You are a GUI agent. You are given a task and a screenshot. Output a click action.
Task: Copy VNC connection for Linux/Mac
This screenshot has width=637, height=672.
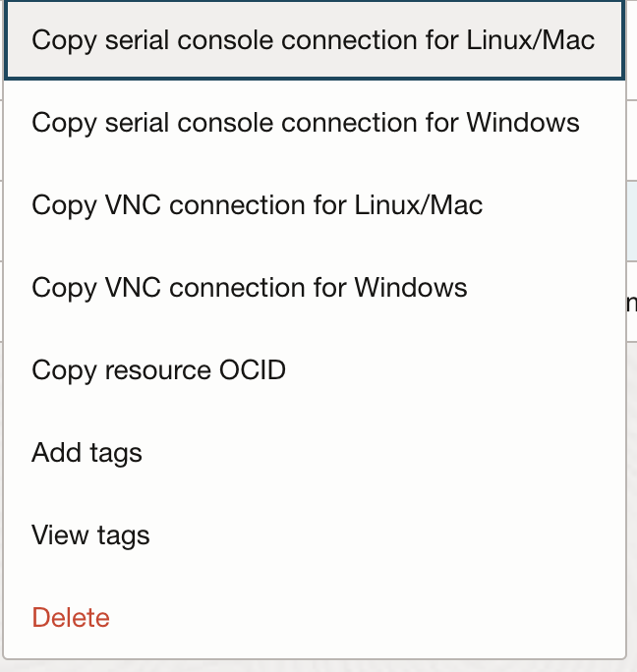pyautogui.click(x=258, y=205)
